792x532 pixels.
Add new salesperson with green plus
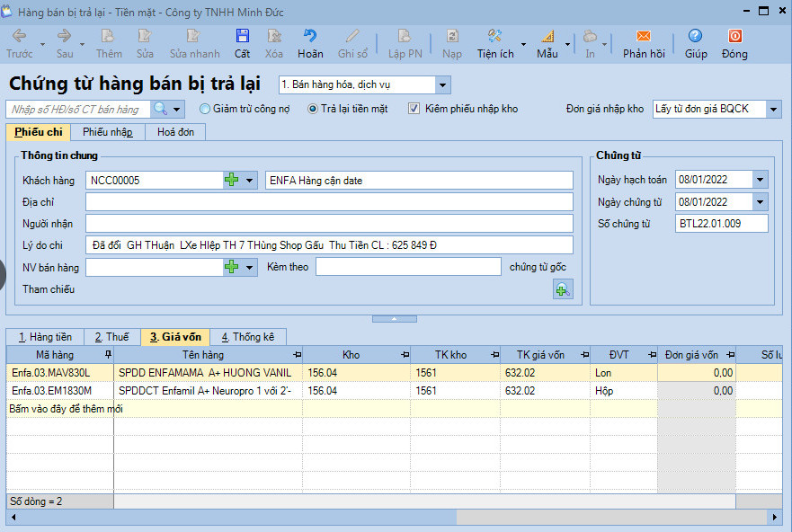[231, 267]
